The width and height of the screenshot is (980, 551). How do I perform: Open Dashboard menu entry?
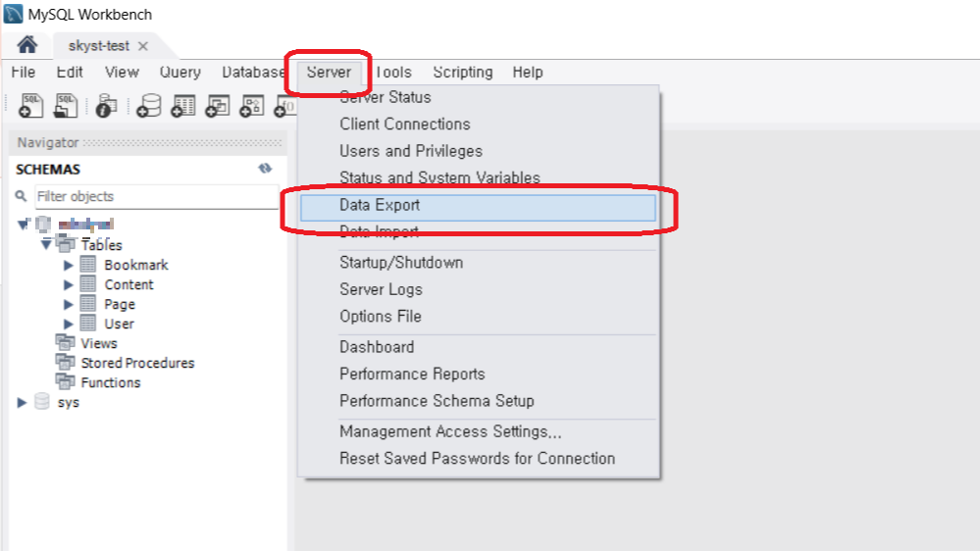click(478, 347)
